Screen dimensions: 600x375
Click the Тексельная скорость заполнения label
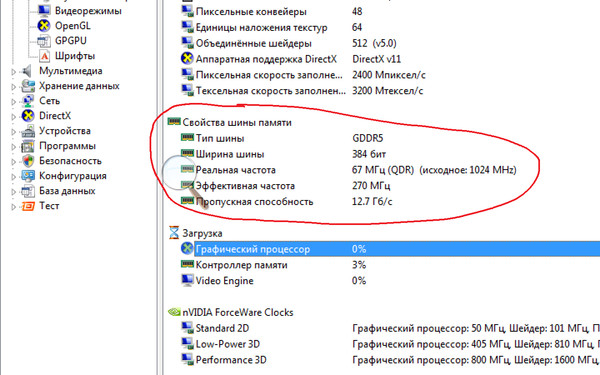(271, 91)
